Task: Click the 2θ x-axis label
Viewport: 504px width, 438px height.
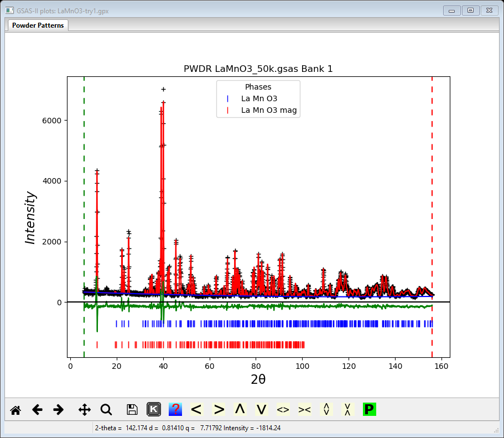Action: click(x=258, y=379)
